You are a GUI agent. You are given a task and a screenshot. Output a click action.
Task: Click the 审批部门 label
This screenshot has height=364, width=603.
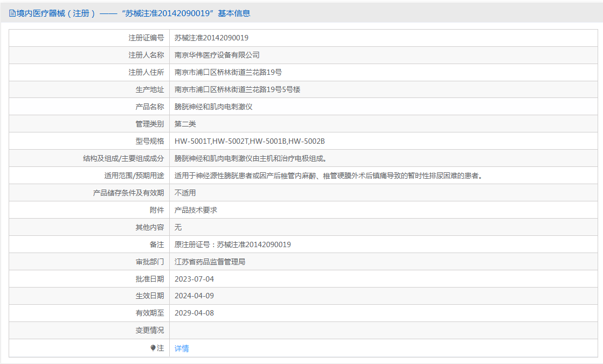tap(150, 262)
